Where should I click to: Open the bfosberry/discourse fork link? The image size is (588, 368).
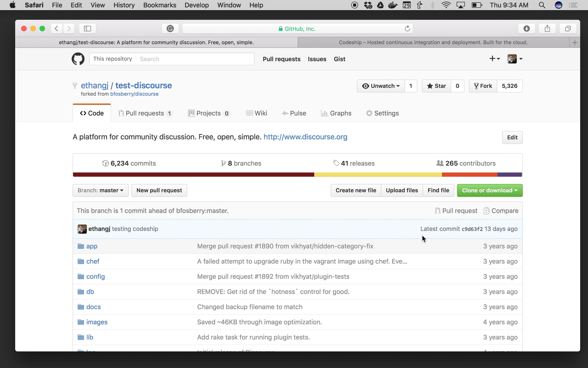tap(134, 94)
